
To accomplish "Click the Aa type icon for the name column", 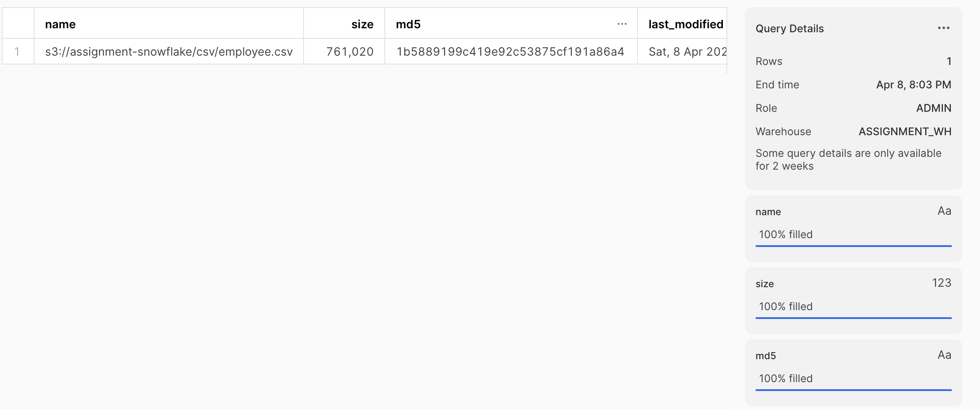I will pyautogui.click(x=945, y=211).
